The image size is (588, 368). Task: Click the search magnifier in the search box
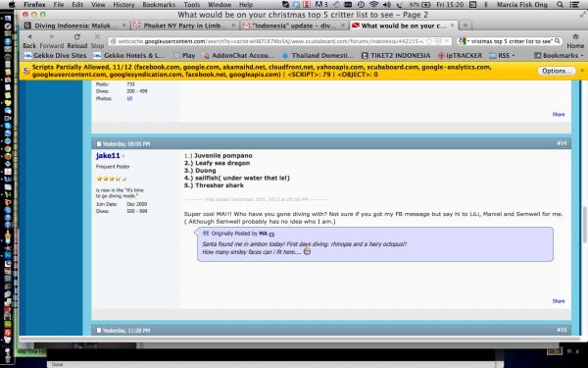(x=557, y=41)
